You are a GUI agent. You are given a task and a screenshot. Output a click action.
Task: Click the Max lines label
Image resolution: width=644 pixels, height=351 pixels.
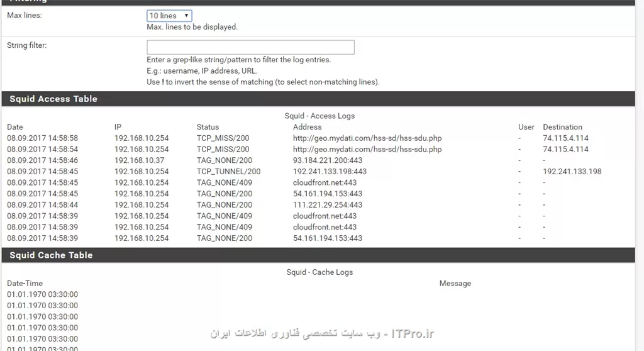[x=25, y=15]
